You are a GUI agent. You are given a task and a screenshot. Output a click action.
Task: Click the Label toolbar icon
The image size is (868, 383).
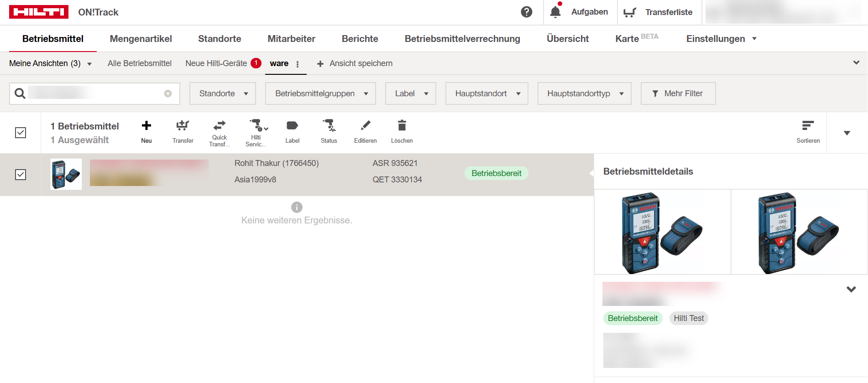(293, 132)
